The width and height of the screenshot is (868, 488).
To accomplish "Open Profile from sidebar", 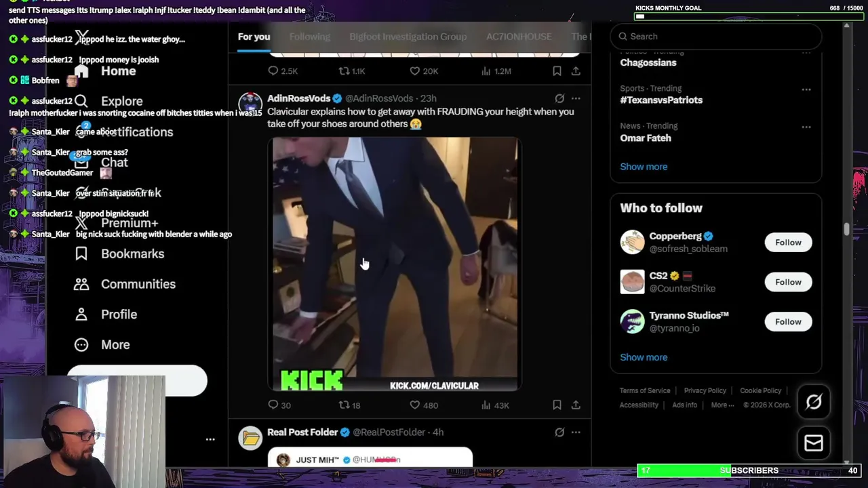I will pyautogui.click(x=106, y=314).
